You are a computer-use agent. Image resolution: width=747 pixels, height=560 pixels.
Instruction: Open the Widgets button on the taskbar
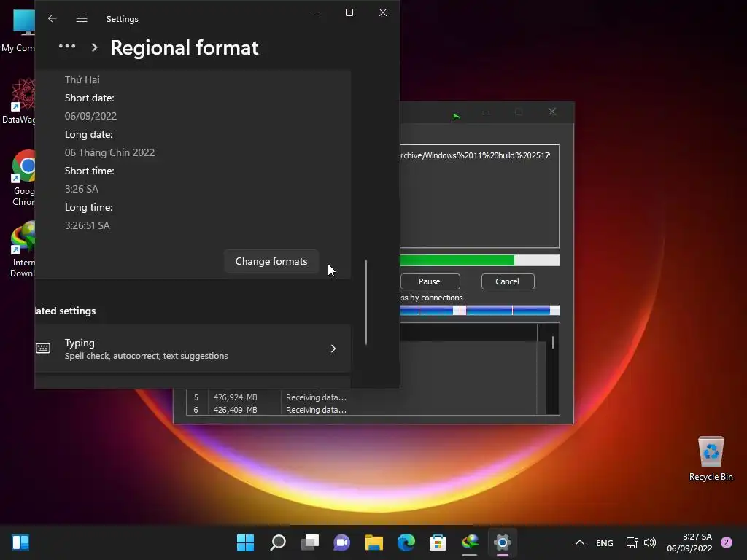click(x=20, y=542)
